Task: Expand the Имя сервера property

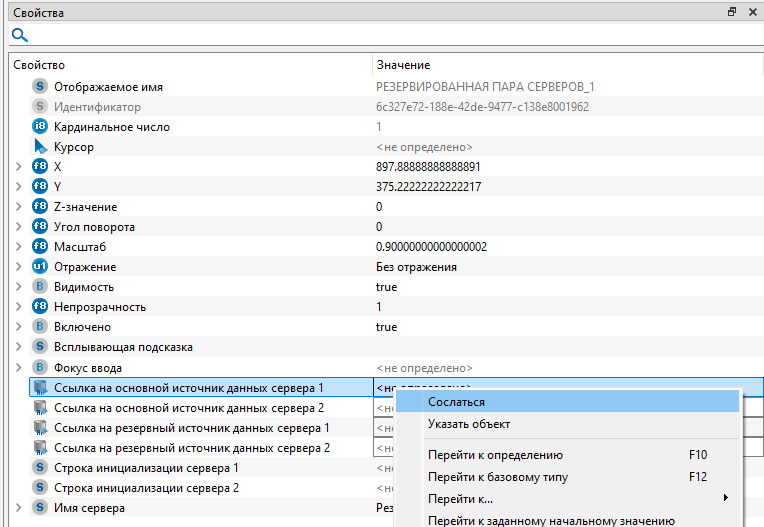Action: [18, 508]
